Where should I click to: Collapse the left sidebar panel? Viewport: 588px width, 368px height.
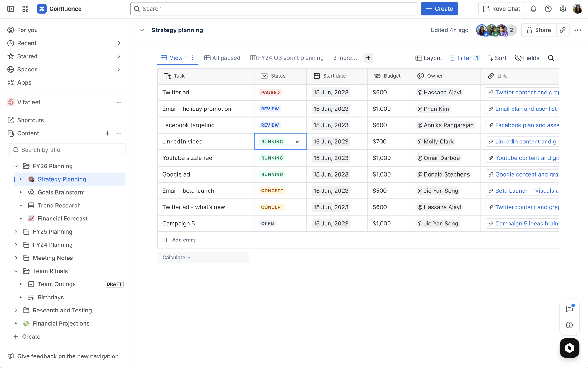pos(11,9)
